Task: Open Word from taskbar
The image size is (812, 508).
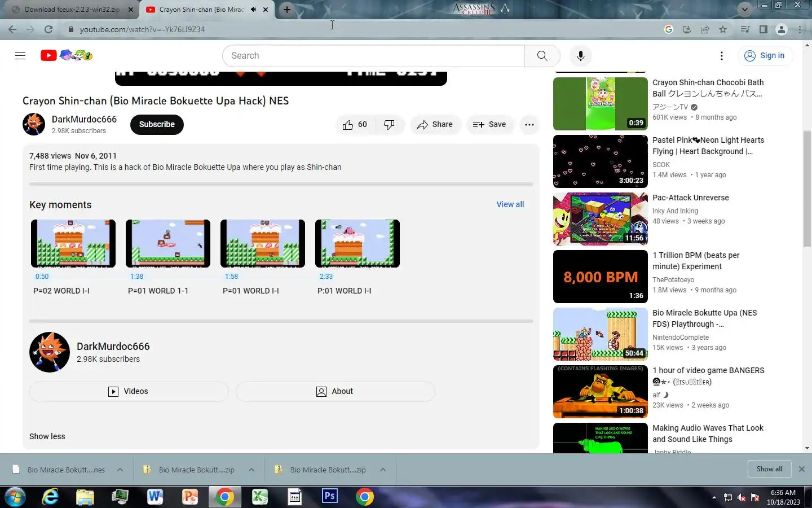Action: click(x=155, y=497)
